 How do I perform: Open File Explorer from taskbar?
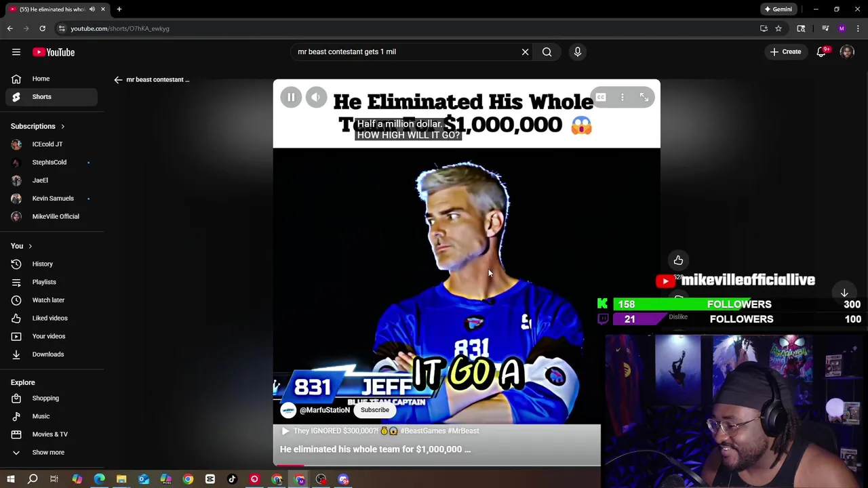point(121,479)
